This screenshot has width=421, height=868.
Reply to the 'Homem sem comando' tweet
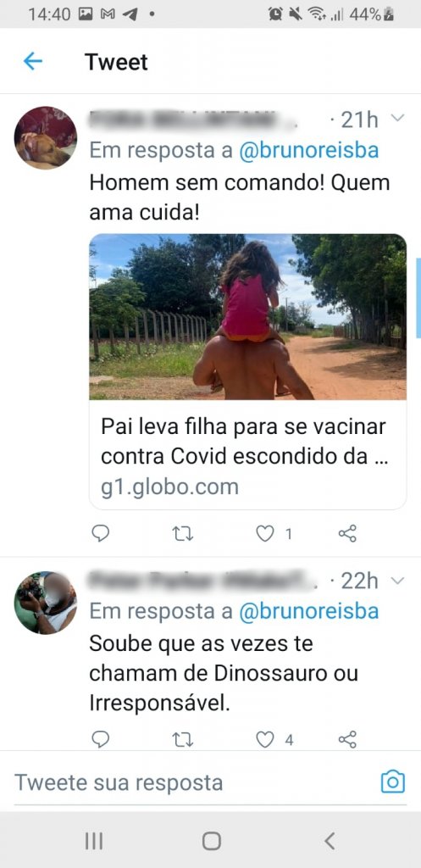100,533
